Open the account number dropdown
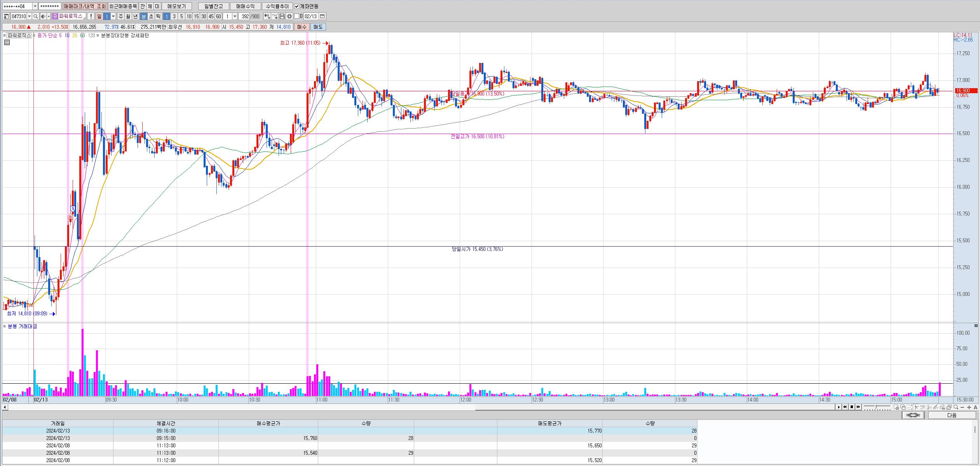Image resolution: width=980 pixels, height=466 pixels. click(35, 6)
